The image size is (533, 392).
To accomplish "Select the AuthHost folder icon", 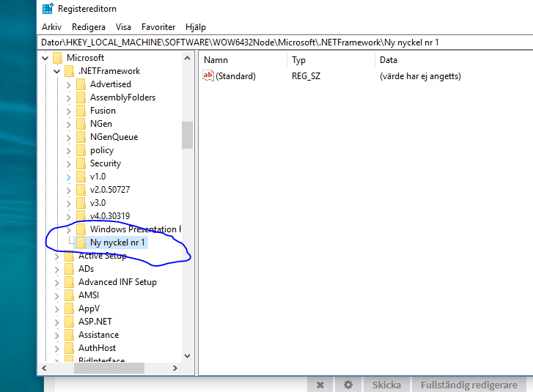I will pos(69,348).
